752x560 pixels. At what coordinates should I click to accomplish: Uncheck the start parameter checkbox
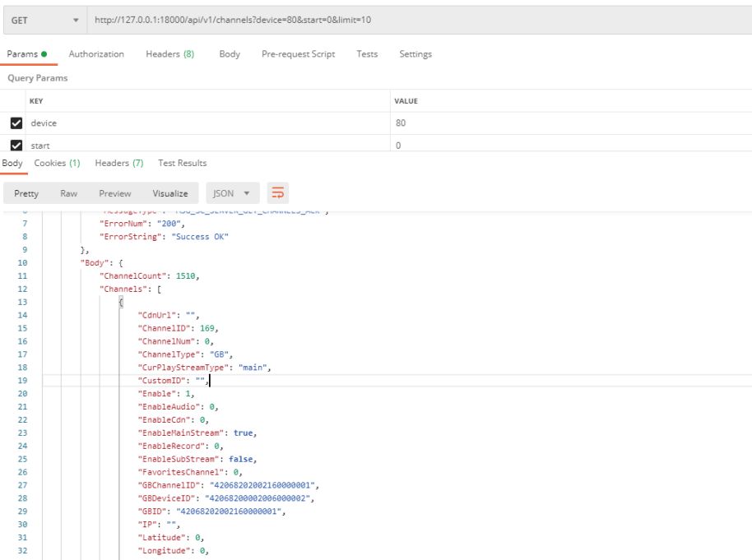tap(16, 146)
